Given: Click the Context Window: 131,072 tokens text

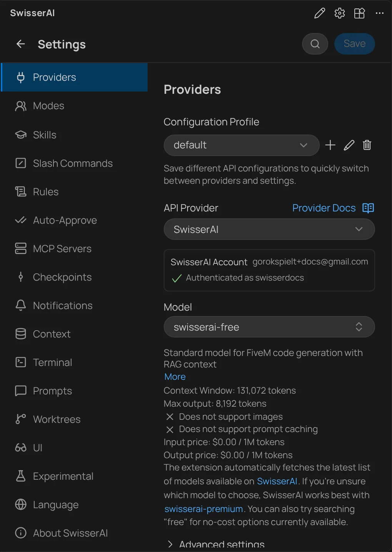Looking at the screenshot, I should tap(230, 391).
